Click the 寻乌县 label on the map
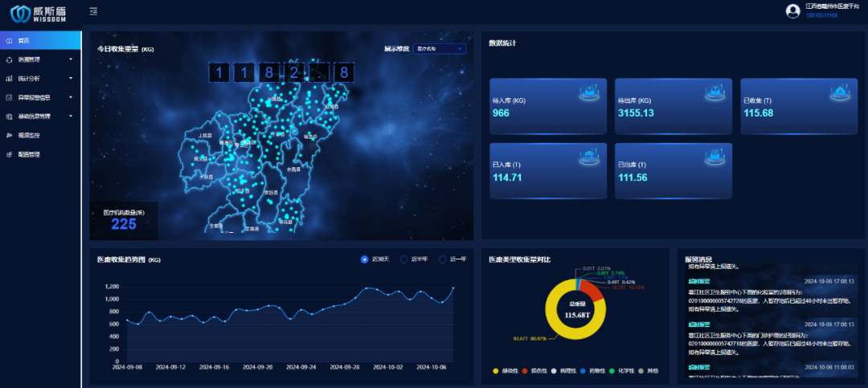Viewport: 868px width, 388px height. coord(285,222)
